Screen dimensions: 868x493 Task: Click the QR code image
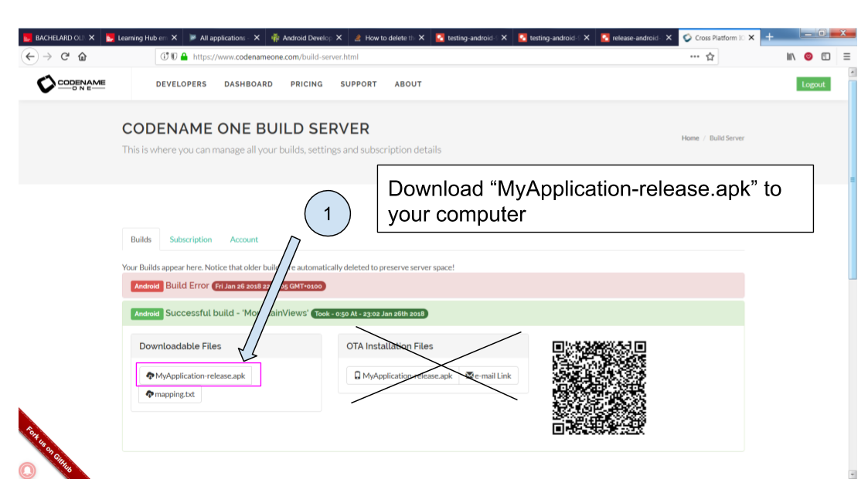tap(599, 388)
